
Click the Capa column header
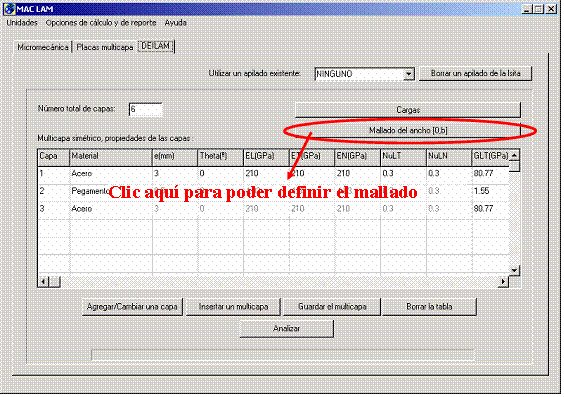coord(53,157)
